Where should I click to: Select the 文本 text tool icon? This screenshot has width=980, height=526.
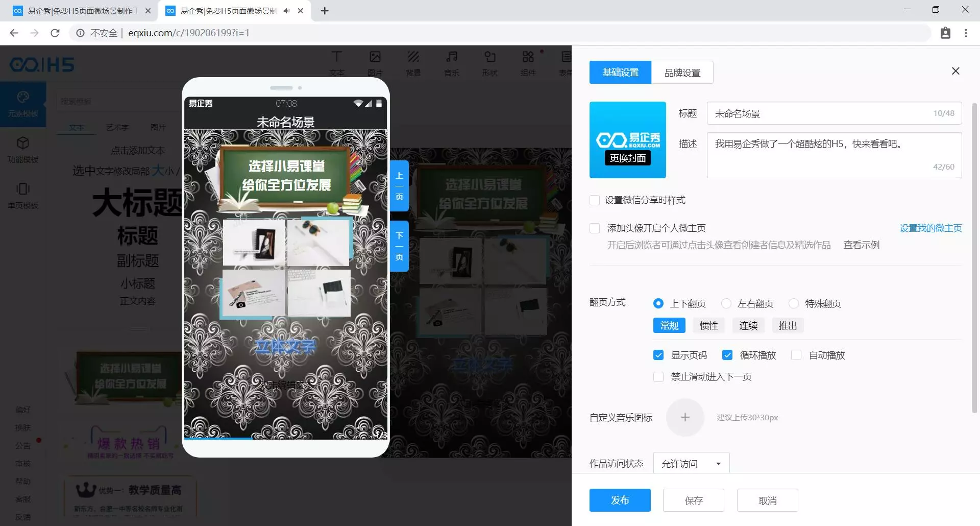(337, 63)
